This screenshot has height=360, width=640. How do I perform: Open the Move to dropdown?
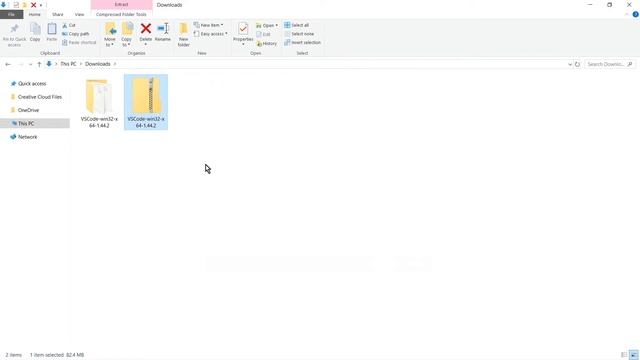(110, 35)
